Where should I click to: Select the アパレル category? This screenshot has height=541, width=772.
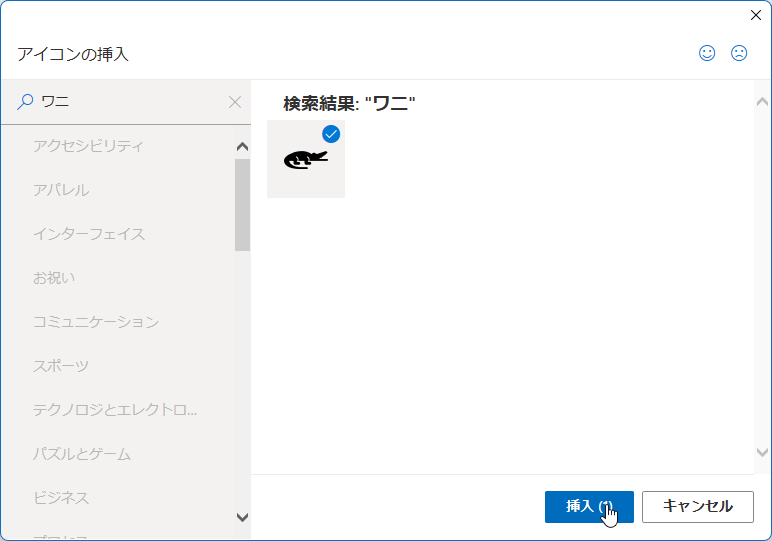(x=61, y=190)
